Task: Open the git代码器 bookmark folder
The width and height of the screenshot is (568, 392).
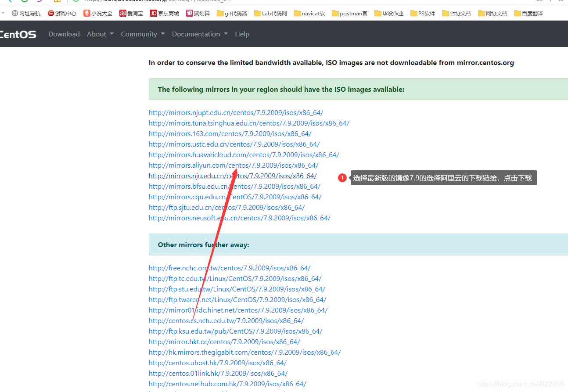Action: pos(232,14)
